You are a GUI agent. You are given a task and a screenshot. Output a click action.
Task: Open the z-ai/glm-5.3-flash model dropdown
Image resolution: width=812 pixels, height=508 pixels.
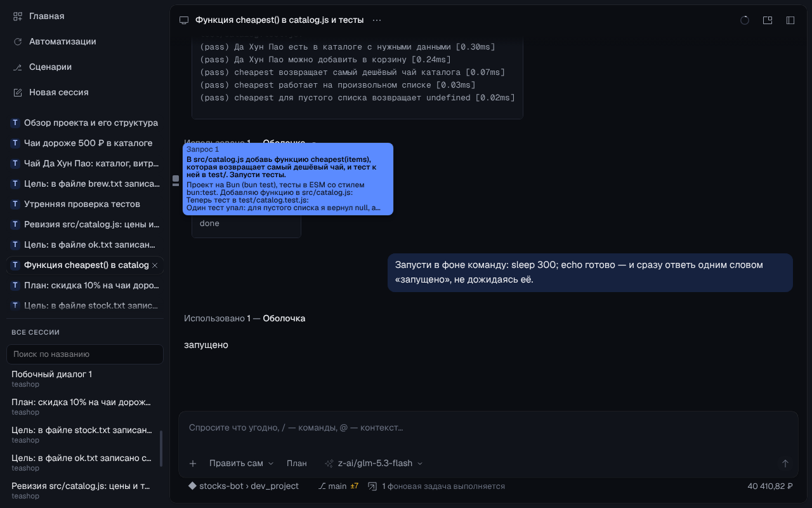(x=374, y=464)
